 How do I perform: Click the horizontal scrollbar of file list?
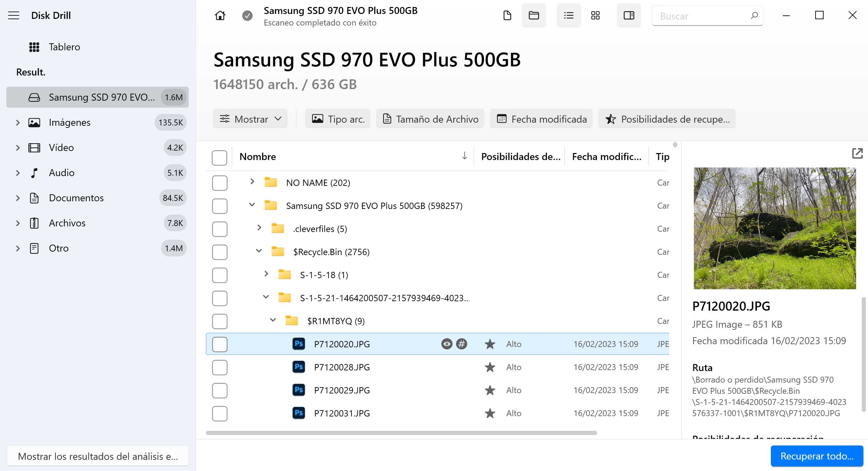(x=402, y=433)
